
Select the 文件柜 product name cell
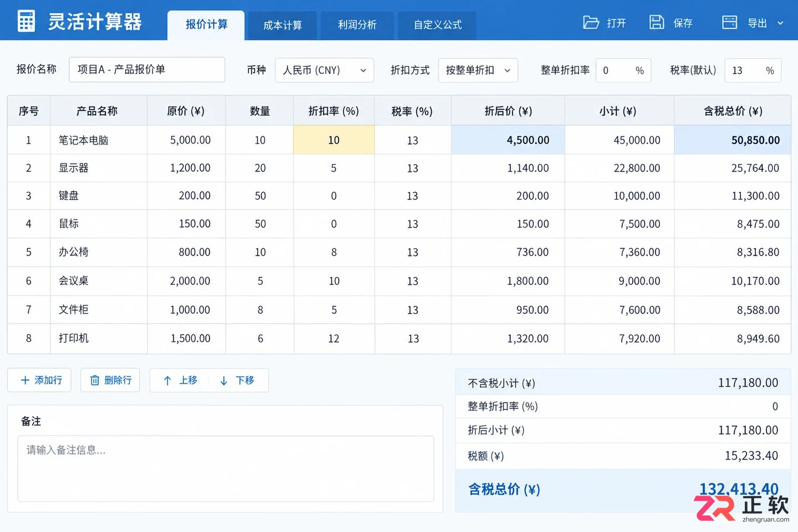(99, 310)
